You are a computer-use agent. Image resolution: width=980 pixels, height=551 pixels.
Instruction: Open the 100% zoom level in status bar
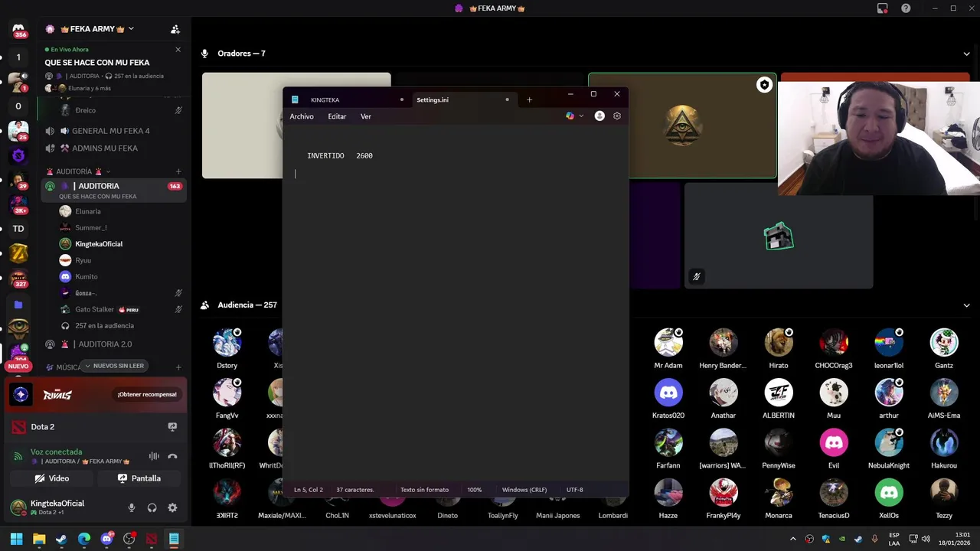point(475,490)
